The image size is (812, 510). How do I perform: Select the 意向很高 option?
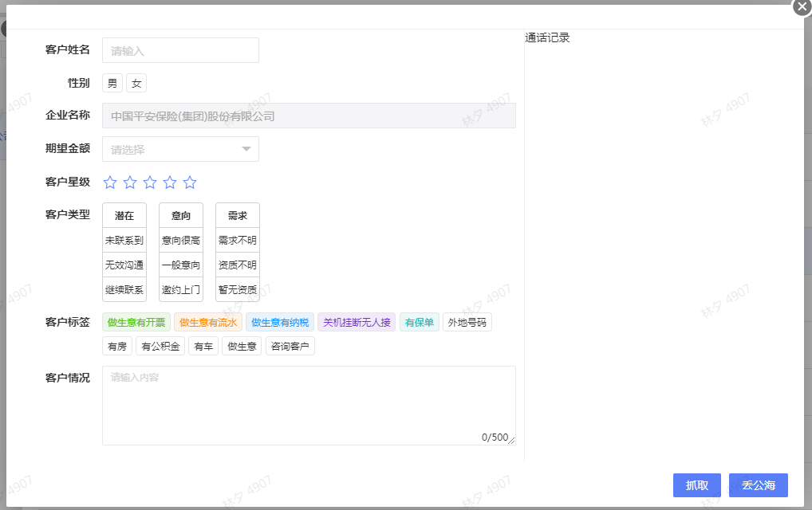[181, 240]
